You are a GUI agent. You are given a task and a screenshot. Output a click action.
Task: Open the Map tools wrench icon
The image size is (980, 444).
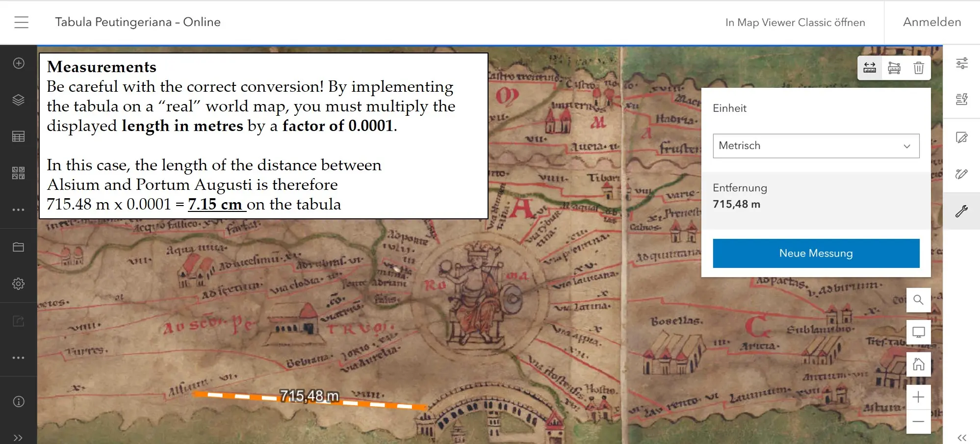[x=962, y=211]
